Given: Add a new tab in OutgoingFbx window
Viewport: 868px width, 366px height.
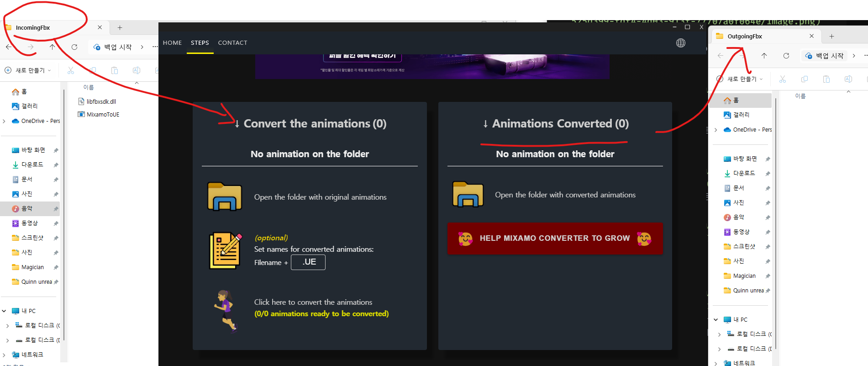Looking at the screenshot, I should [831, 36].
